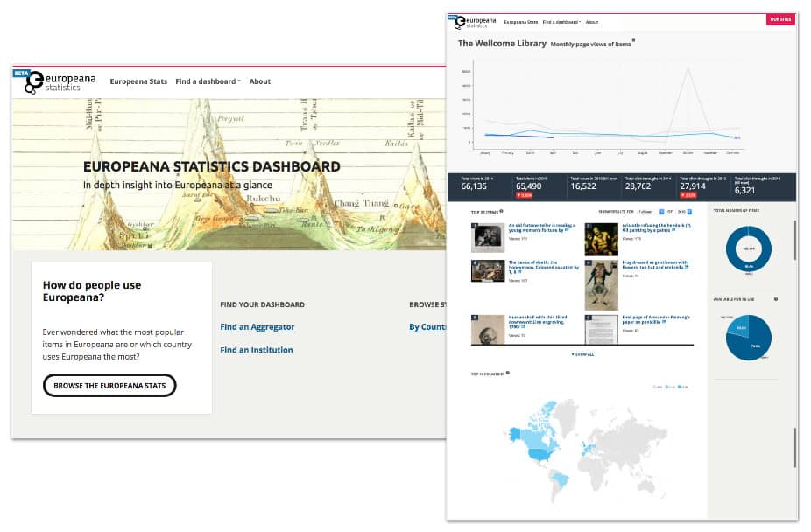Follow the By Country link

427,327
